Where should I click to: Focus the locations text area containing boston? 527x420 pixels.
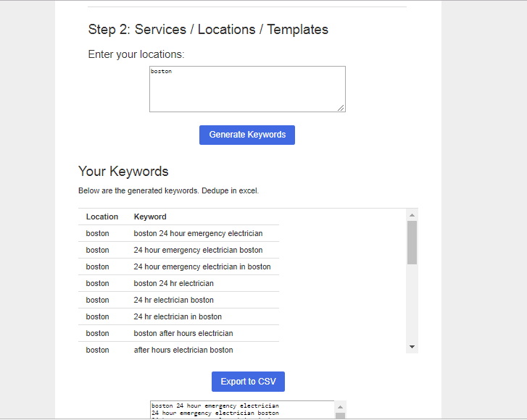tap(246, 88)
